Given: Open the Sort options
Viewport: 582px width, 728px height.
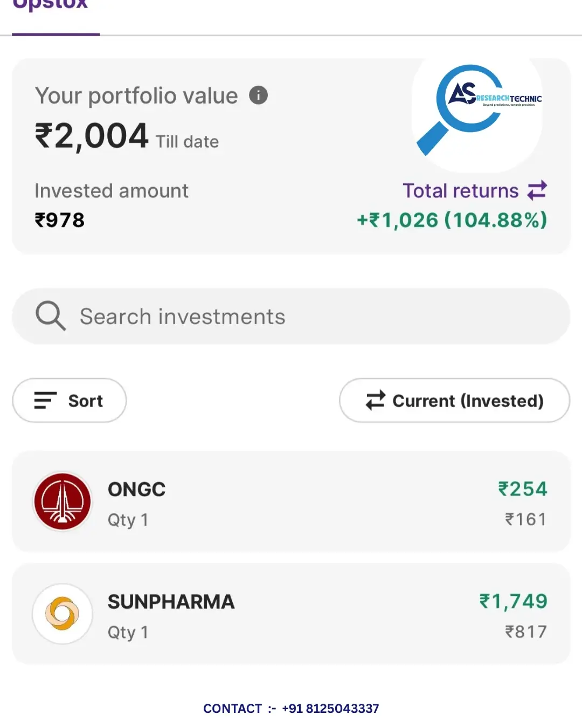Looking at the screenshot, I should click(70, 400).
